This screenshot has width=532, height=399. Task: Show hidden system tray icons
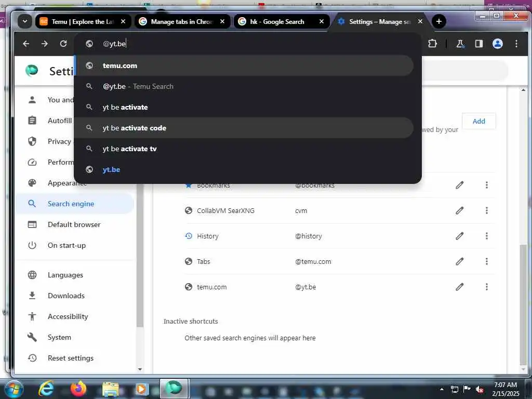point(442,389)
